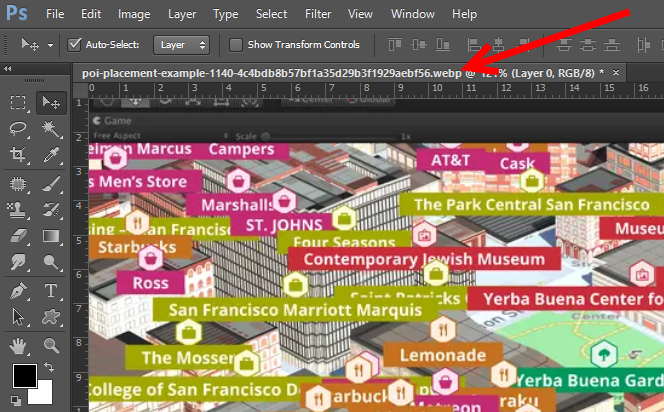Swap foreground and background colors
Image resolution: width=664 pixels, height=412 pixels.
pos(49,367)
